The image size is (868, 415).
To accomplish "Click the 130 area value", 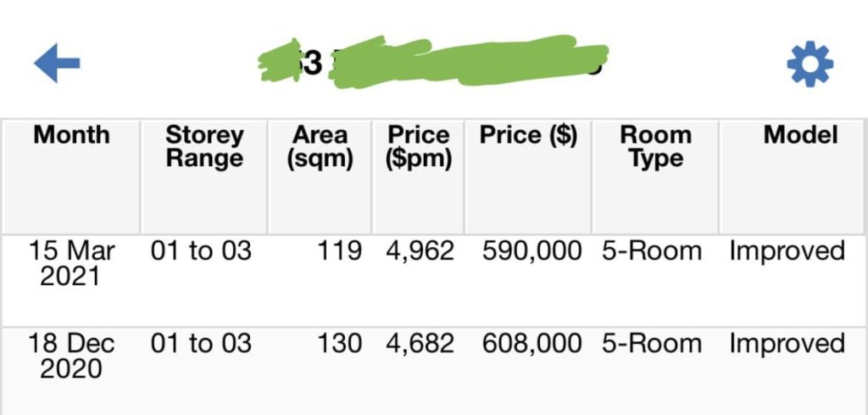I will coord(339,344).
